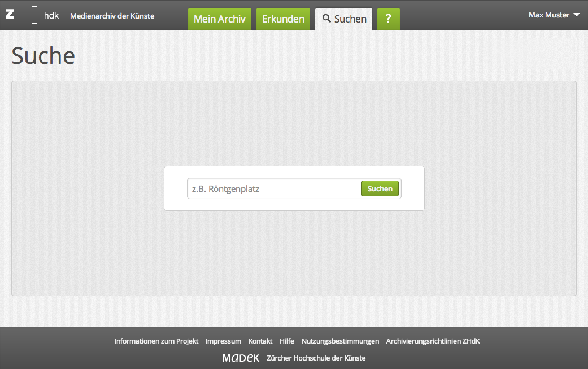Expand the arrow beside Max Muster
This screenshot has height=369, width=588.
pos(576,15)
